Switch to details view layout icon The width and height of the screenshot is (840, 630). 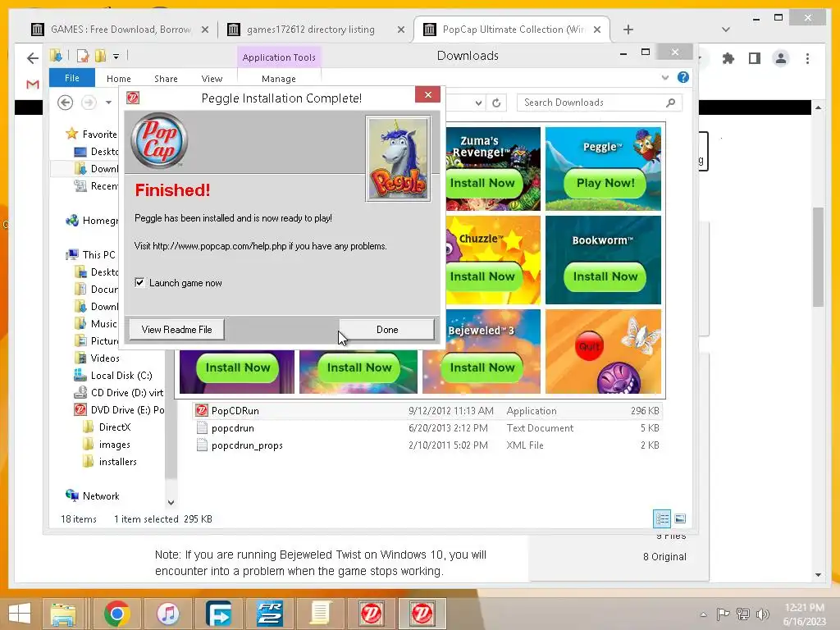click(662, 518)
